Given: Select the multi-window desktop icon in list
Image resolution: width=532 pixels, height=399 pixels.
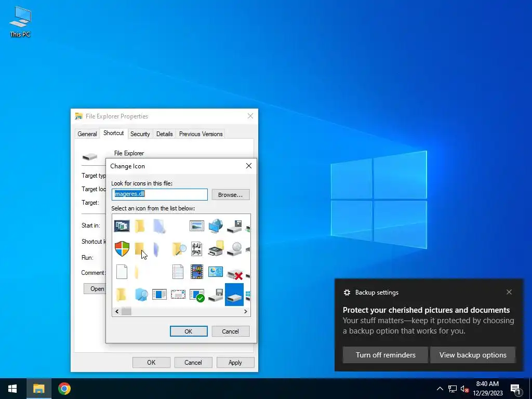Looking at the screenshot, I should (122, 226).
